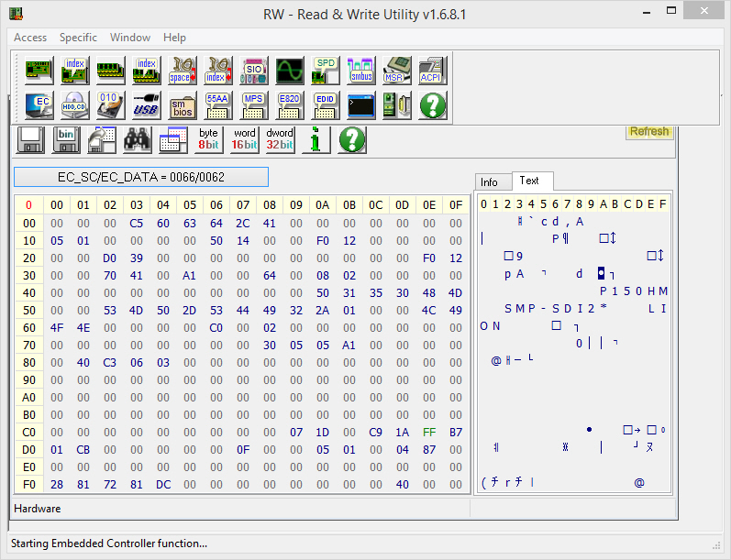This screenshot has width=731, height=560.
Task: Click the green info 'i' icon
Action: pyautogui.click(x=316, y=139)
